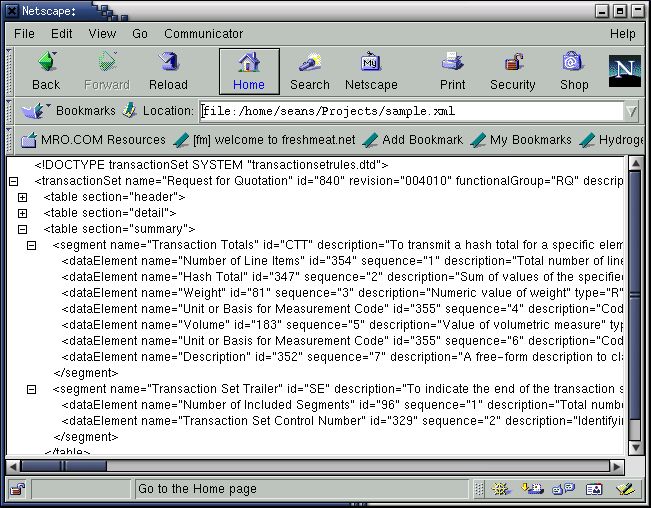Open the Bookmarks quickfile icon
The height and width of the screenshot is (508, 651).
point(35,111)
